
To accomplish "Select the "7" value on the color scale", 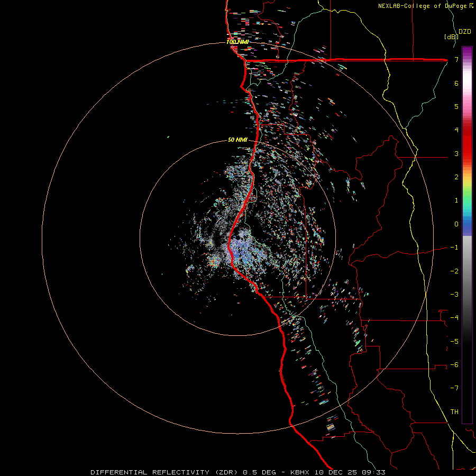I will (x=456, y=59).
